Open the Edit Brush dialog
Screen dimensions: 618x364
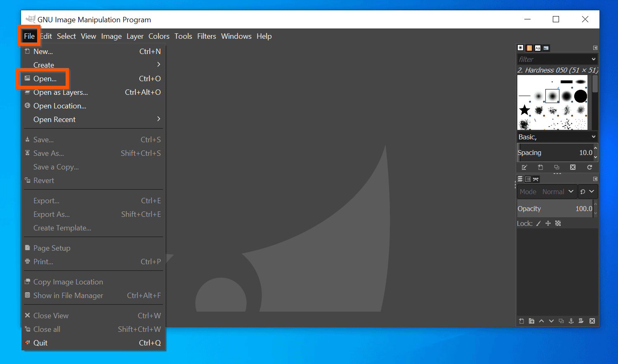coord(524,167)
